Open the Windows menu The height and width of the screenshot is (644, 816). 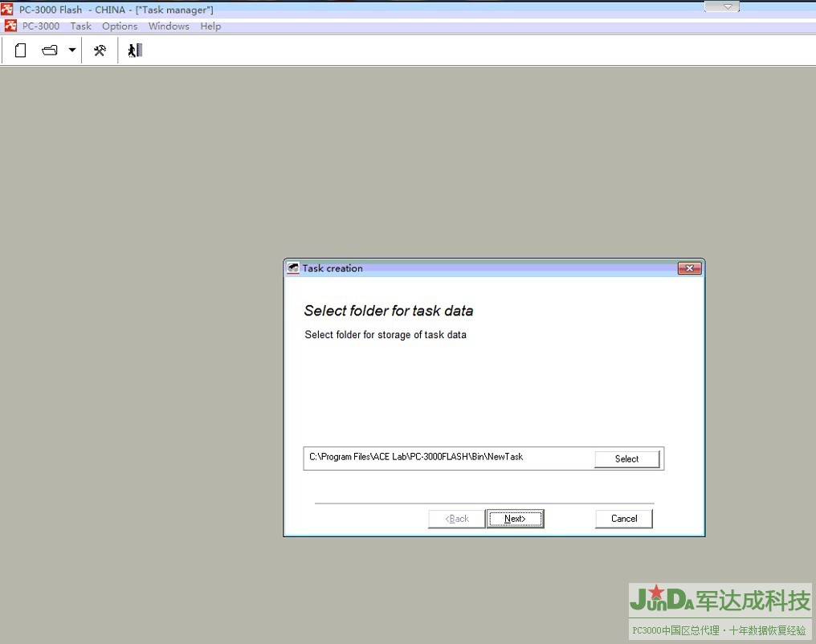click(169, 26)
